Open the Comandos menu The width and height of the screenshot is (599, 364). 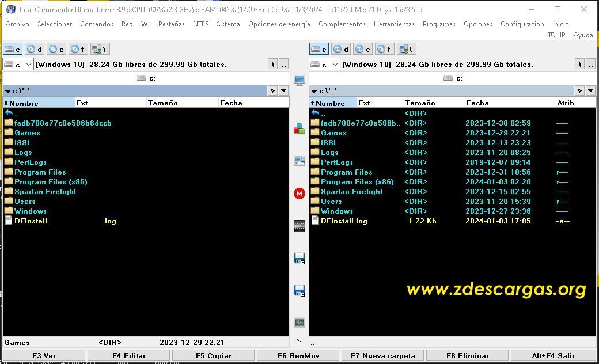(x=97, y=24)
